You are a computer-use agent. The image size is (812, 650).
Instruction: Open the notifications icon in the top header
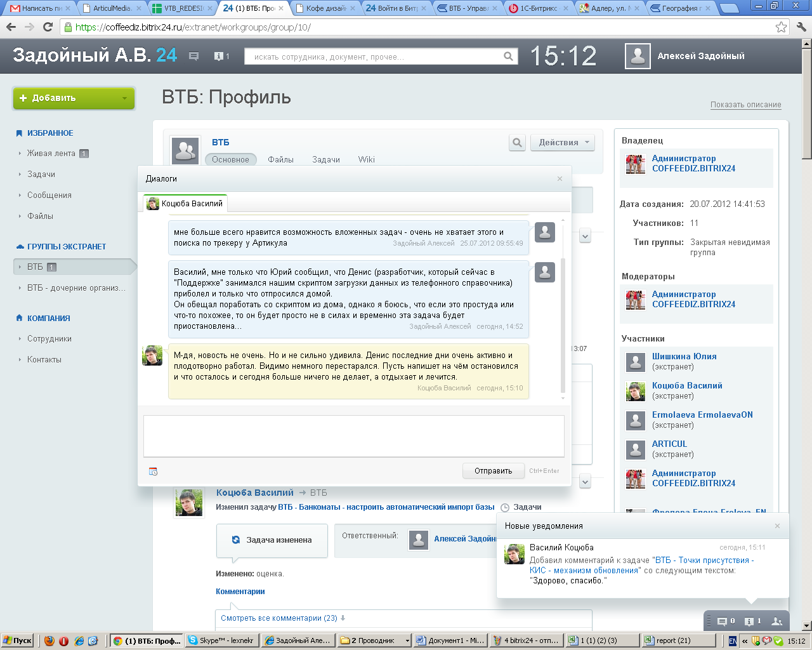(x=218, y=56)
